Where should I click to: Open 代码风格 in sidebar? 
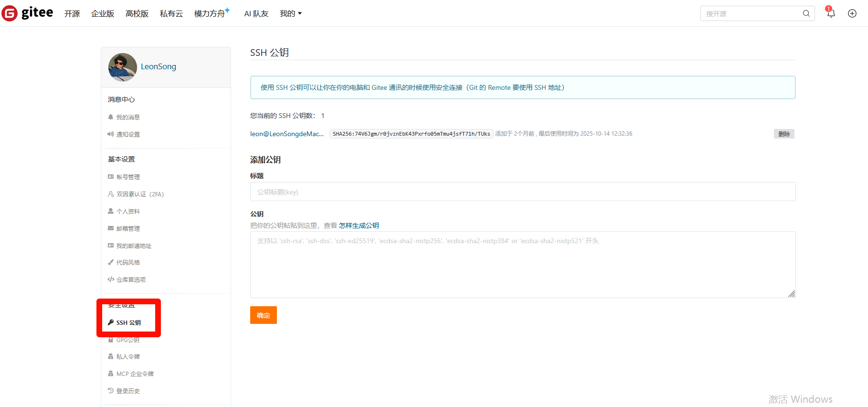(x=128, y=262)
